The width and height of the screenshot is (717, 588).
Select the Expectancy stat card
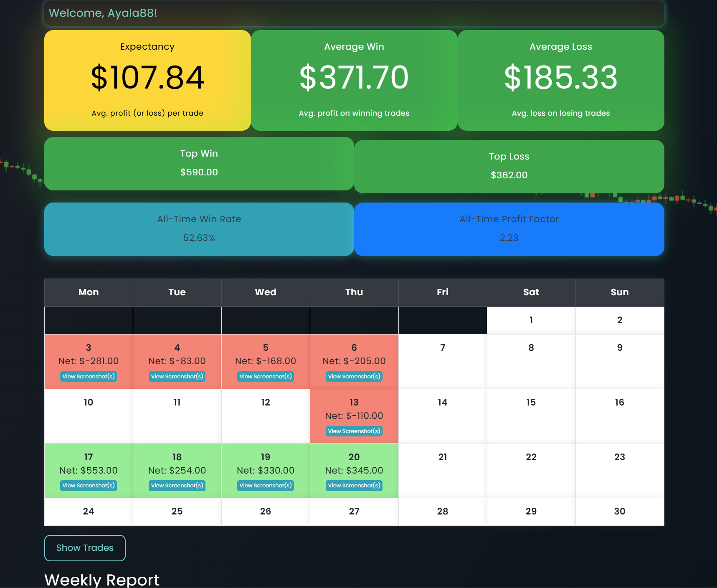tap(147, 80)
